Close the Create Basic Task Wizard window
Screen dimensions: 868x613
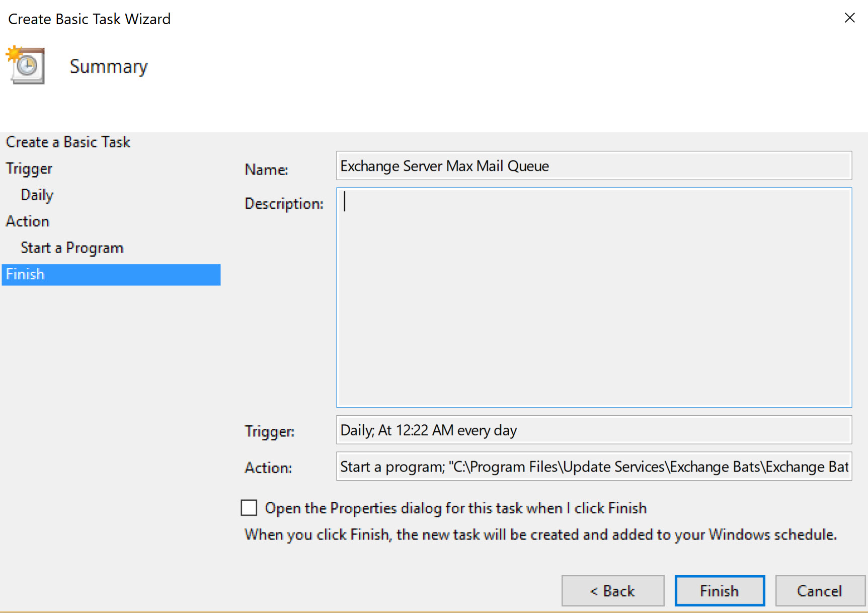(x=849, y=18)
